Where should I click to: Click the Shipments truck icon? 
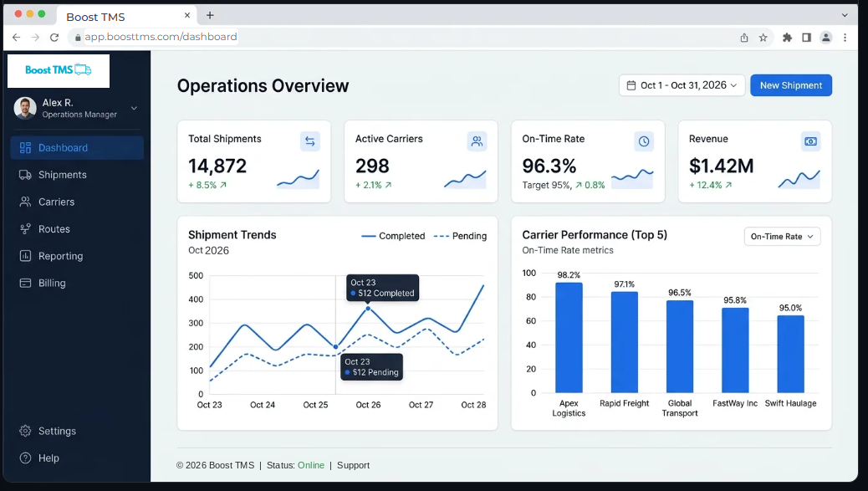click(x=25, y=175)
